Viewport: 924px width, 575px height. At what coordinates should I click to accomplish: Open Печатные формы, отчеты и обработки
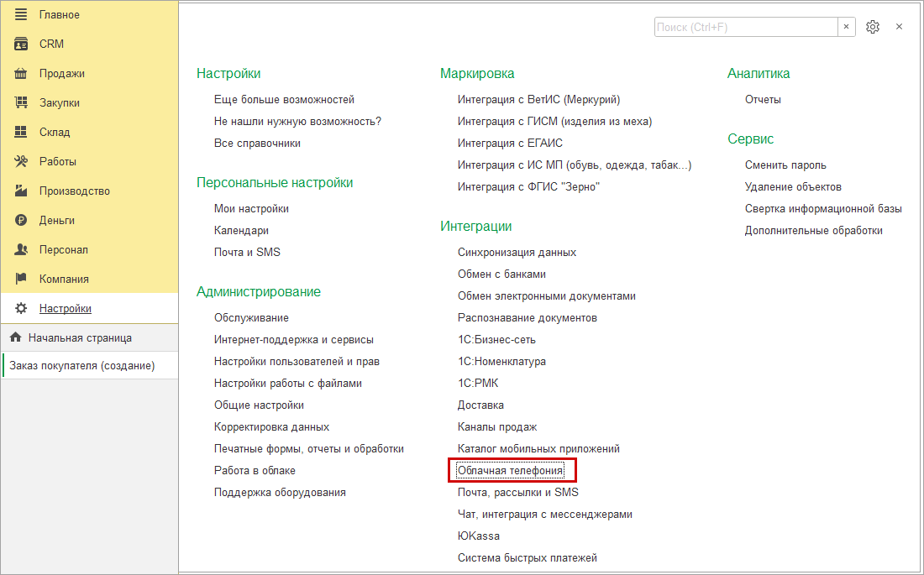[309, 448]
